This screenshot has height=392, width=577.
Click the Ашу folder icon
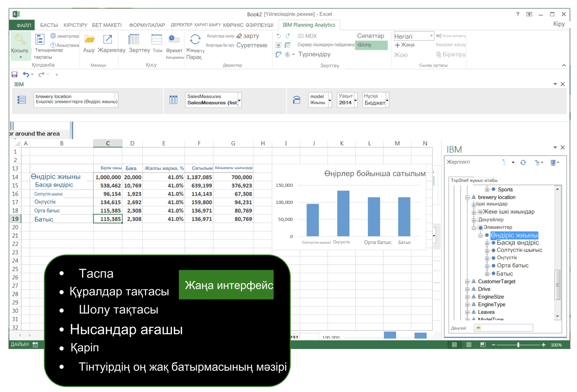point(89,39)
